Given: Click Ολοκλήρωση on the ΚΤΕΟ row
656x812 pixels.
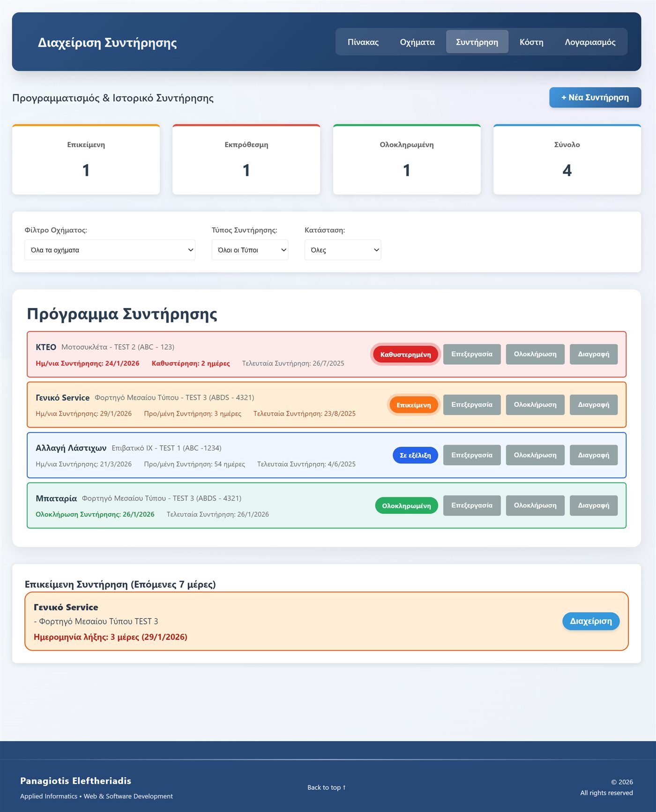Looking at the screenshot, I should [x=535, y=354].
